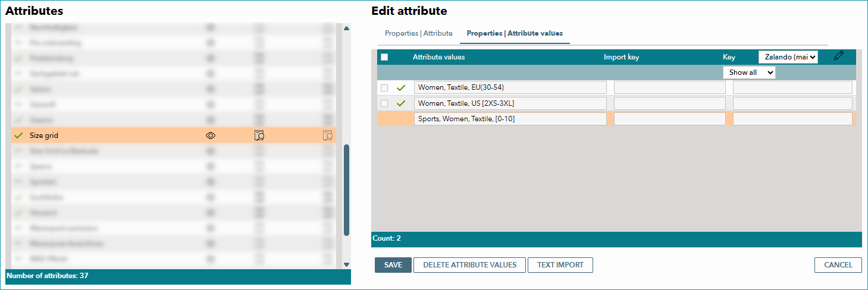This screenshot has width=868, height=290.
Task: Click the green checkmark beside Size grid
Action: [x=18, y=135]
